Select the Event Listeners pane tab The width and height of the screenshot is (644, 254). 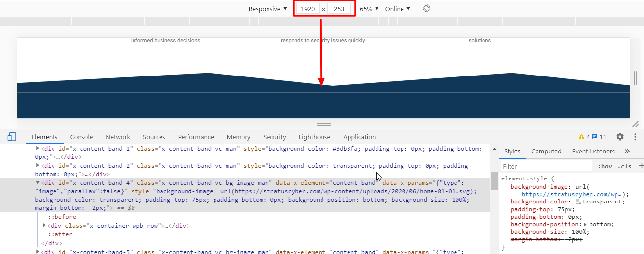tap(593, 152)
